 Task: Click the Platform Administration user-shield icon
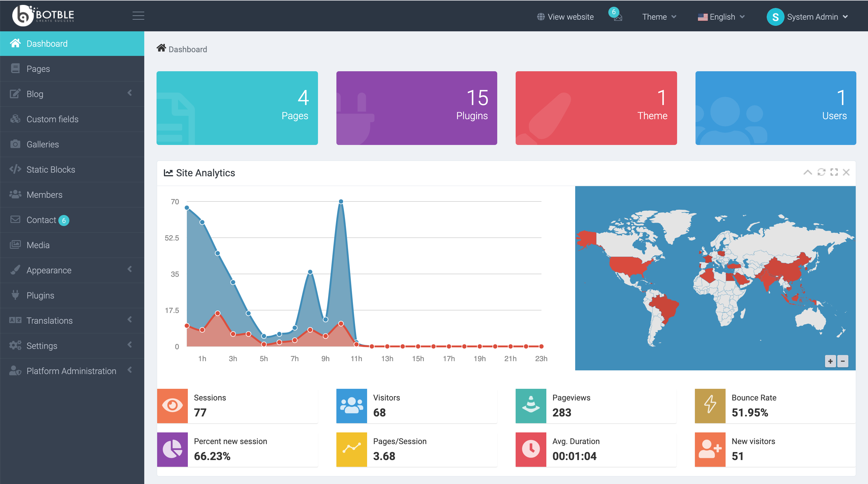15,370
